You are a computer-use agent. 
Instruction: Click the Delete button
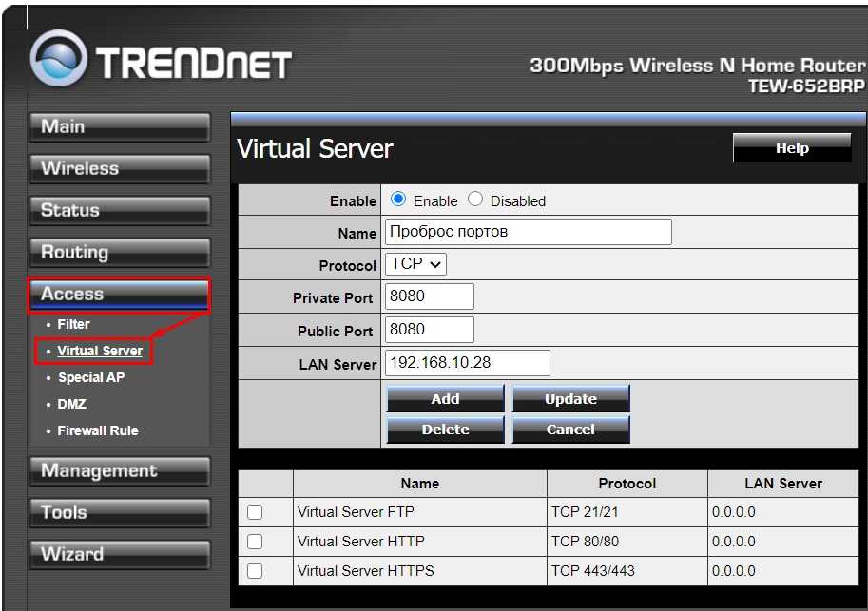coord(445,430)
